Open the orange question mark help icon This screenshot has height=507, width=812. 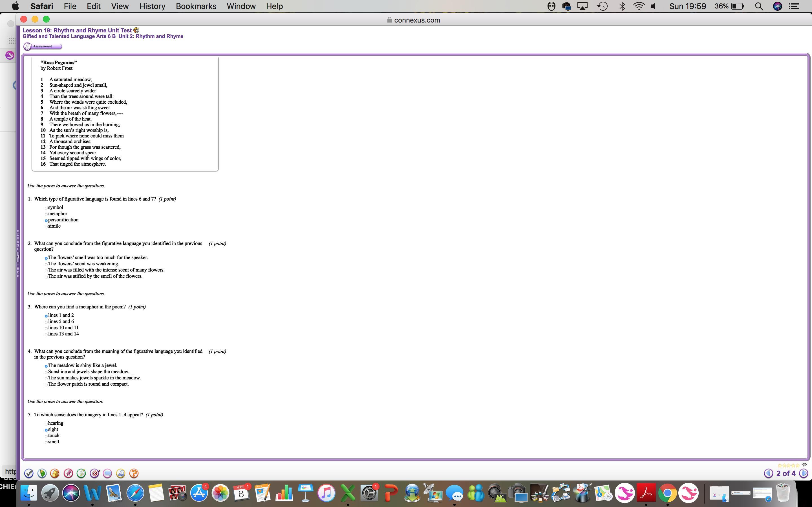tap(134, 473)
